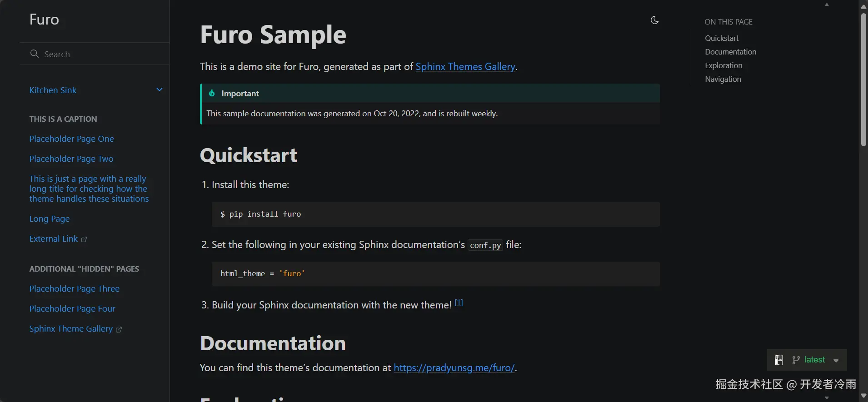The image size is (868, 402).
Task: Click the External Link arrow icon
Action: pyautogui.click(x=84, y=239)
